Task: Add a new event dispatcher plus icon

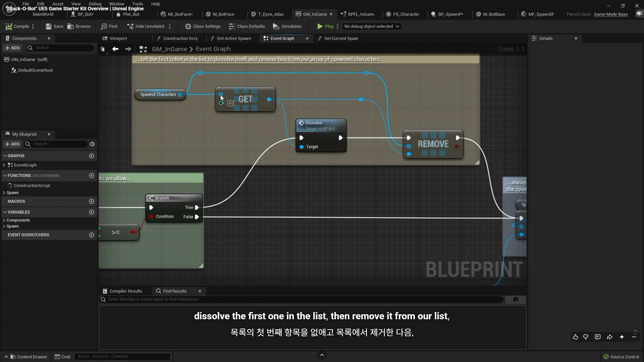Action: coord(92,235)
